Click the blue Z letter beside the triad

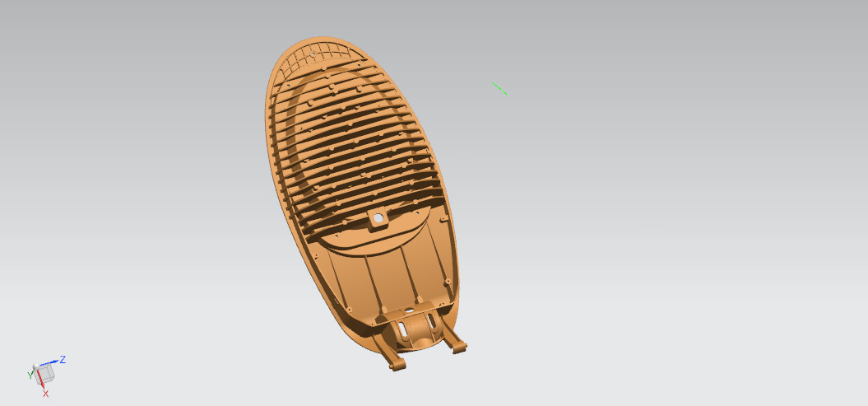tap(63, 360)
